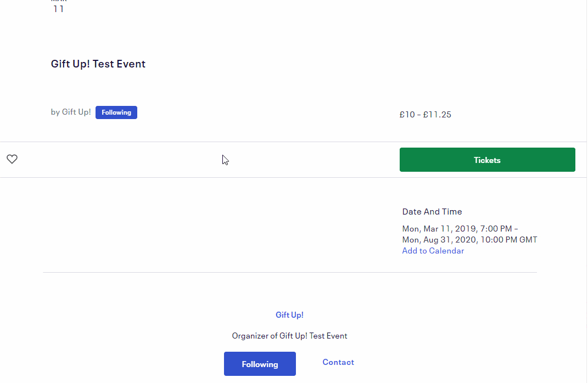This screenshot has height=383, width=588.
Task: Click the by Gift Up! organizer text
Action: click(71, 112)
